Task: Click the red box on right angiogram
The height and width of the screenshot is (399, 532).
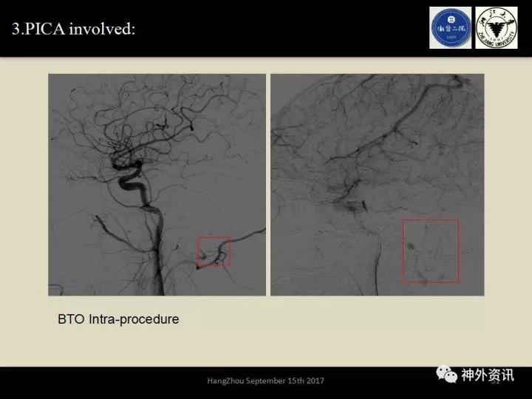Action: tap(430, 250)
